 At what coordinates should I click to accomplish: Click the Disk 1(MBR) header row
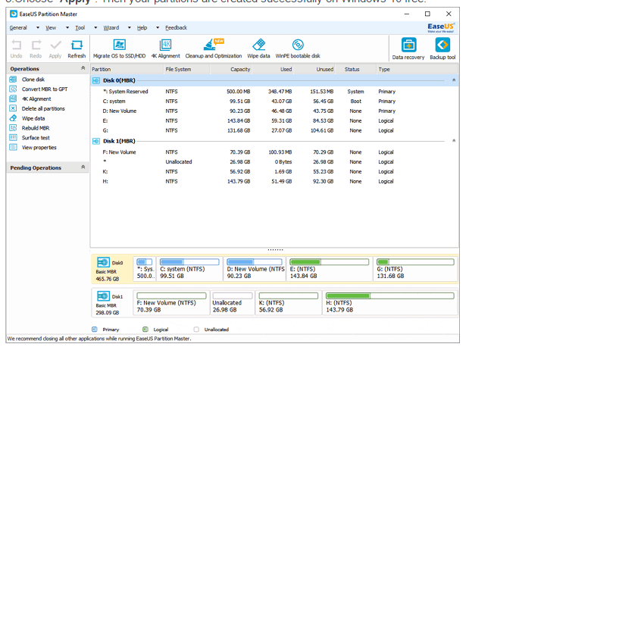274,141
